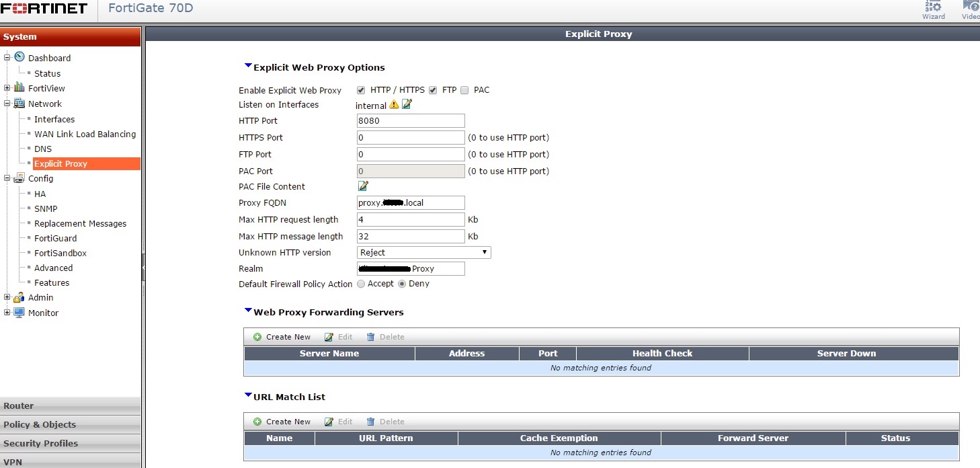Image resolution: width=980 pixels, height=468 pixels.
Task: Open DNS settings in tree
Action: 43,149
